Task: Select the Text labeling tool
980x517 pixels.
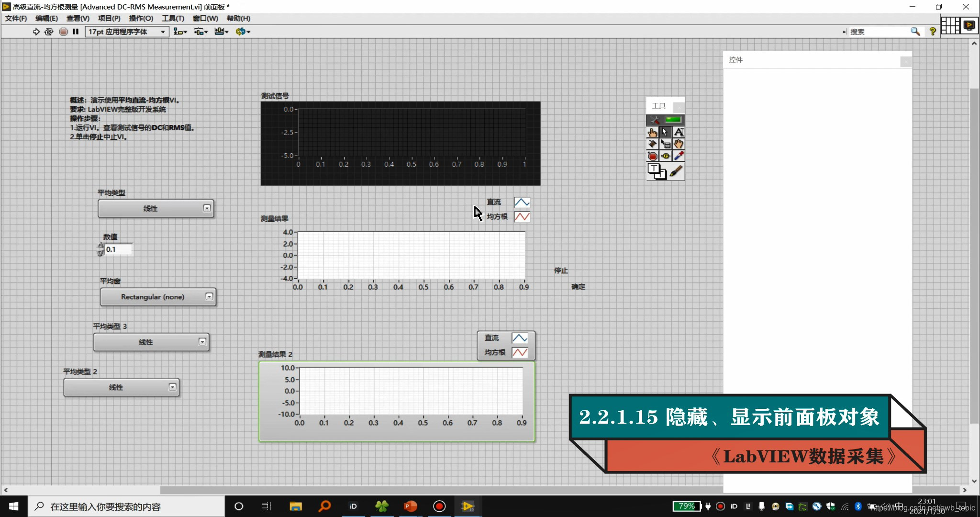Action: pos(679,132)
